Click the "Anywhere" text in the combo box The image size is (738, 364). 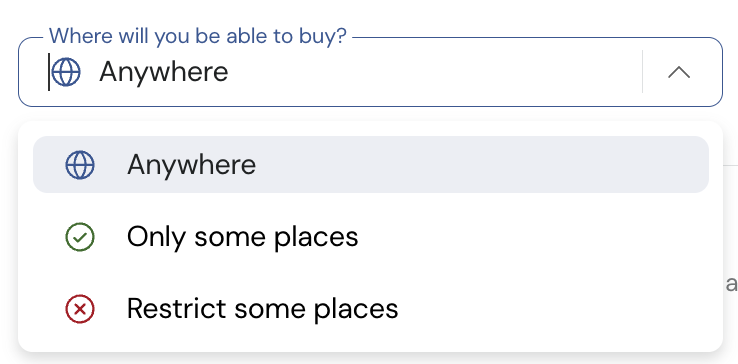[164, 72]
